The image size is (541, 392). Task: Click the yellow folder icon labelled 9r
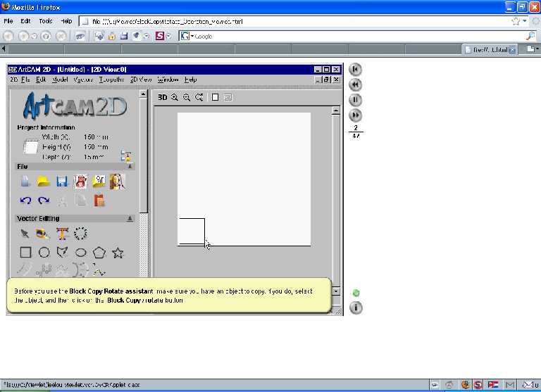click(99, 182)
